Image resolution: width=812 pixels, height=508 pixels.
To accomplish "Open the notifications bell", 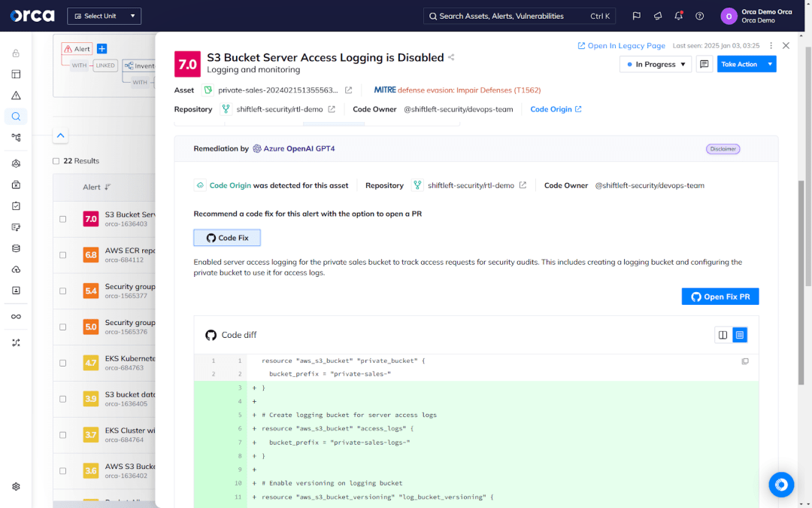I will click(x=678, y=16).
